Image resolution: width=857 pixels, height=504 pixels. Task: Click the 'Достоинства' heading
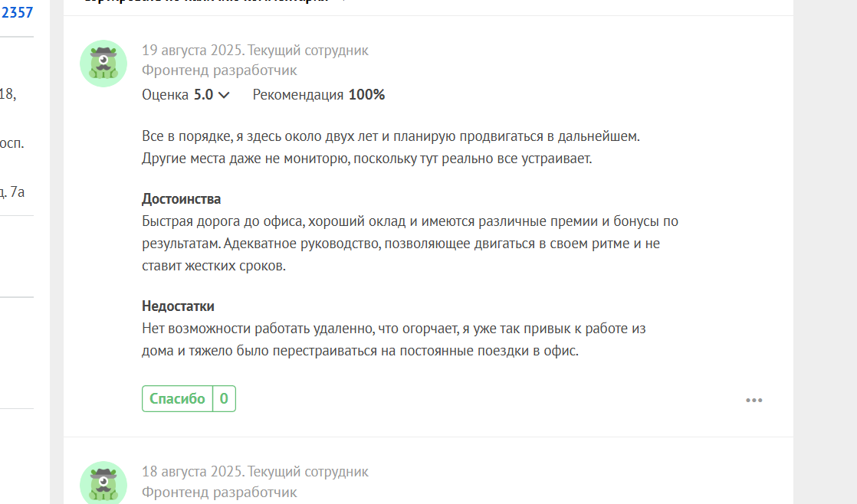coord(182,198)
